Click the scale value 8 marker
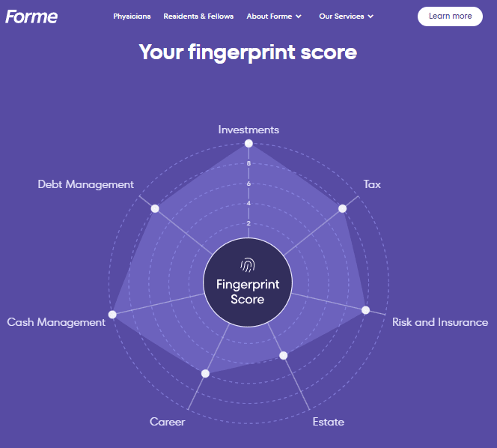The image size is (497, 448). coord(248,163)
